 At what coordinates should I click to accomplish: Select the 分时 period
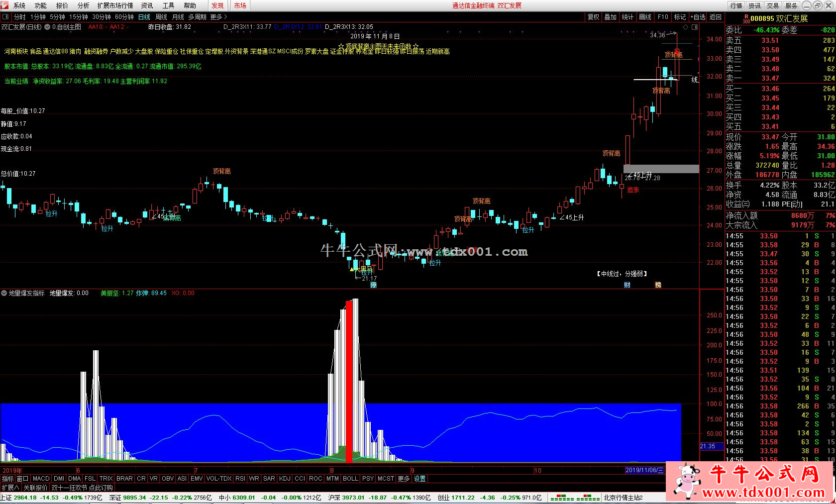[x=20, y=17]
